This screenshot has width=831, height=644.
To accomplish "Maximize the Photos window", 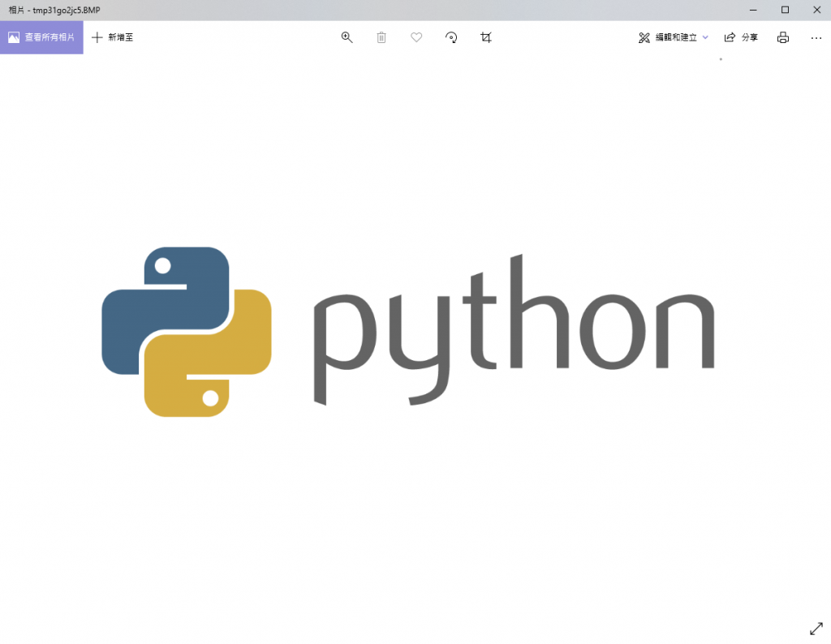I will click(x=785, y=10).
